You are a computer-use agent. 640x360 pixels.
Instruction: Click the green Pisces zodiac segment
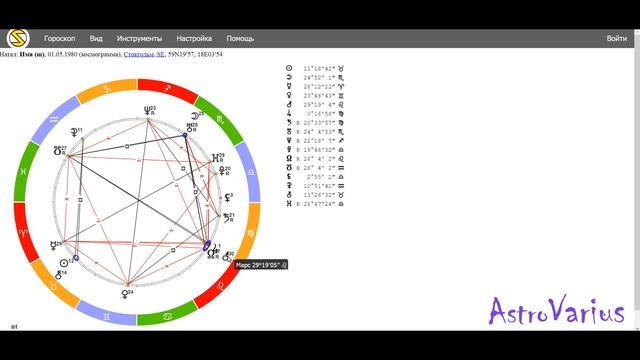click(x=24, y=172)
